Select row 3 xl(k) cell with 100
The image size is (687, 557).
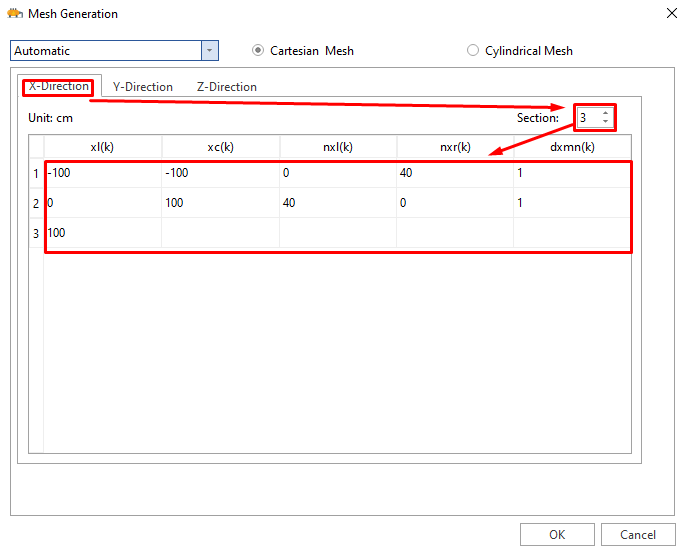coord(102,233)
